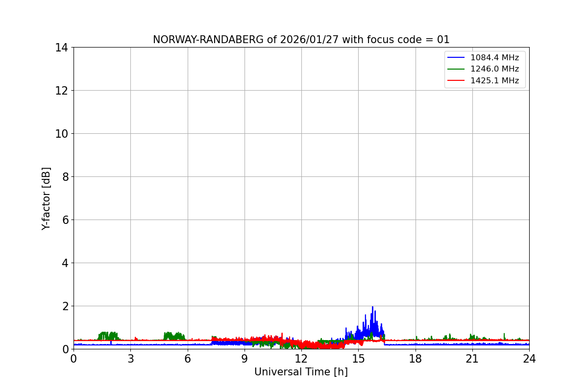Click x-axis tick label 24
Viewport: 588px width, 392px height.
(x=529, y=359)
